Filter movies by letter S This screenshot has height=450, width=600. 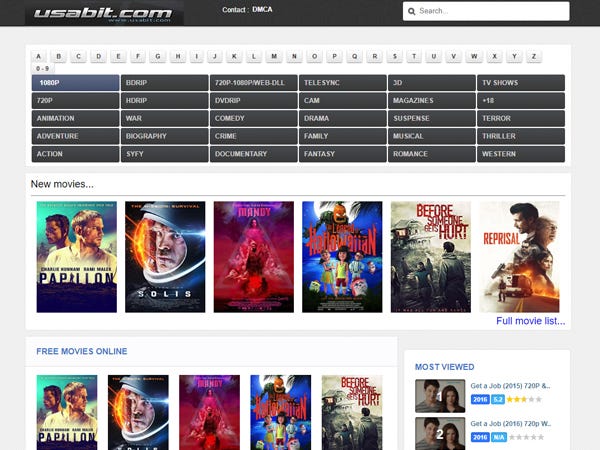click(395, 56)
